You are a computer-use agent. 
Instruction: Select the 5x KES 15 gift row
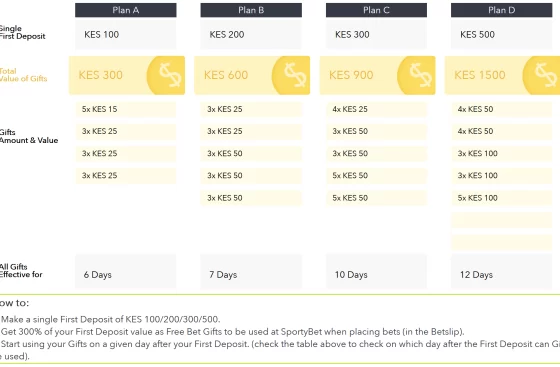126,109
